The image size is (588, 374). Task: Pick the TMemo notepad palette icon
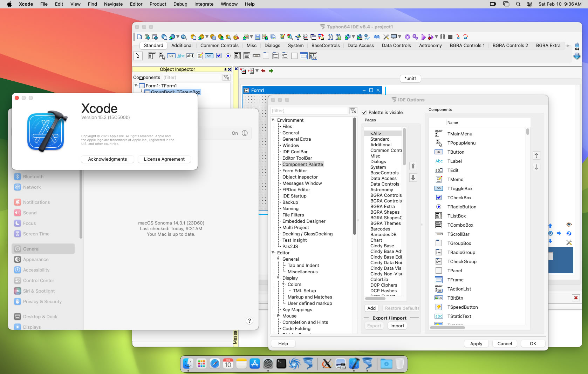[200, 55]
